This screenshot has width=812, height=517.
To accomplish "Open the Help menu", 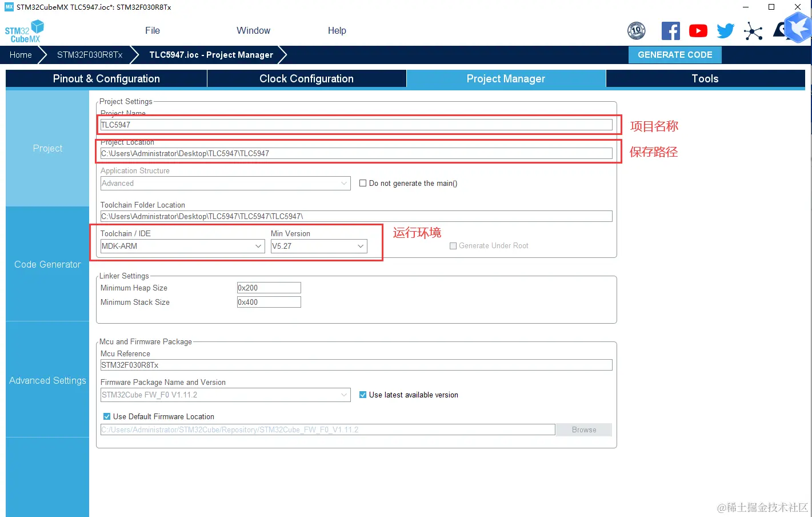I will click(x=337, y=31).
